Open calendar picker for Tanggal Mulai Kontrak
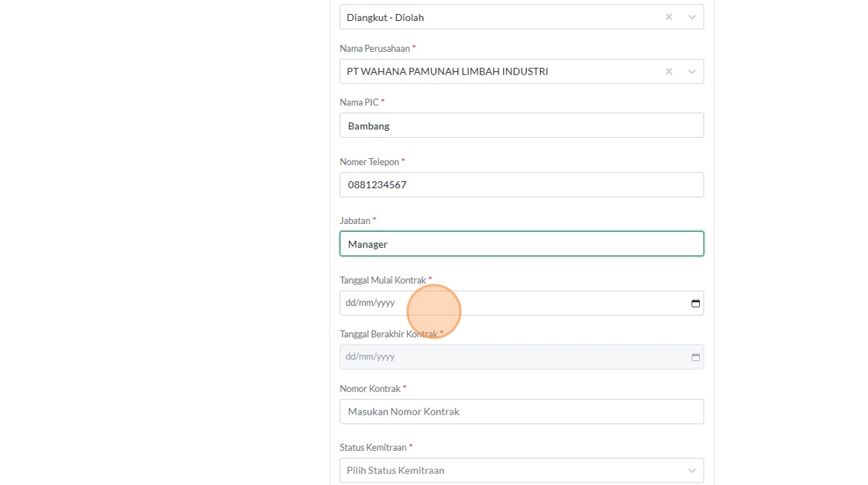The image size is (868, 485). (695, 303)
